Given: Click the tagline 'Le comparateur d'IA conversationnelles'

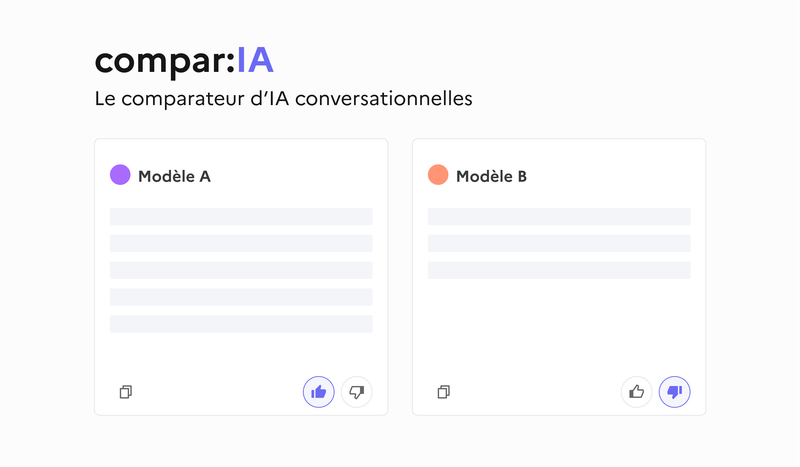Looking at the screenshot, I should tap(282, 100).
